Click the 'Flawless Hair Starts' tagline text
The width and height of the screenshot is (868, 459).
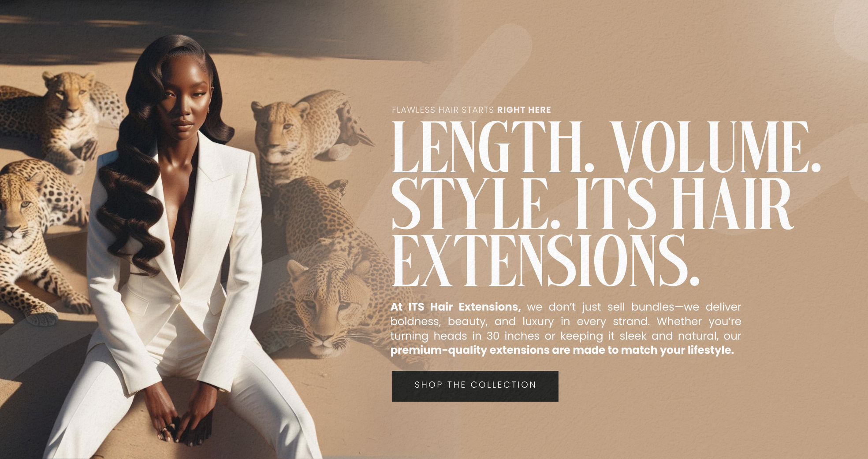[x=443, y=110]
